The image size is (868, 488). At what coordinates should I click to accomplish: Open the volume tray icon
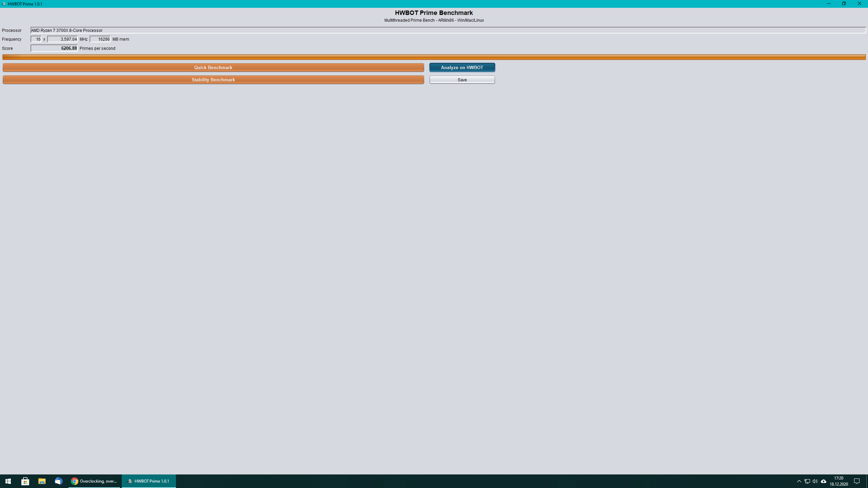tap(815, 481)
